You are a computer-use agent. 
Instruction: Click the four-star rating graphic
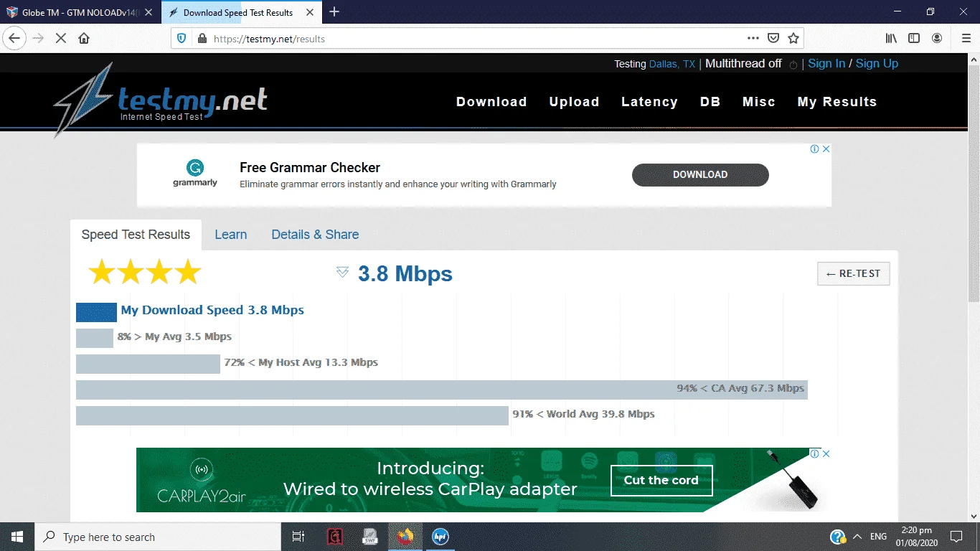[x=144, y=273]
